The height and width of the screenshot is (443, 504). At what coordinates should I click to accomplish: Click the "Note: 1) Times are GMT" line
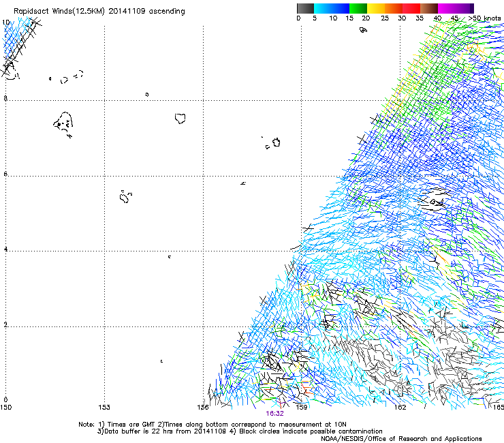(212, 425)
